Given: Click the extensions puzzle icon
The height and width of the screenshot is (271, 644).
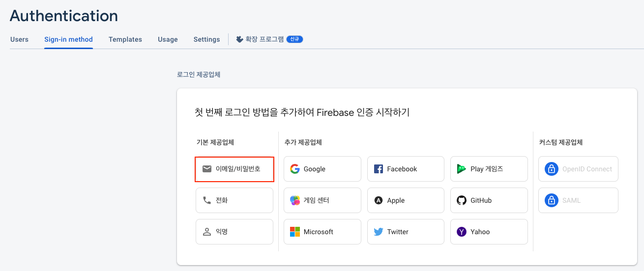Looking at the screenshot, I should (239, 39).
